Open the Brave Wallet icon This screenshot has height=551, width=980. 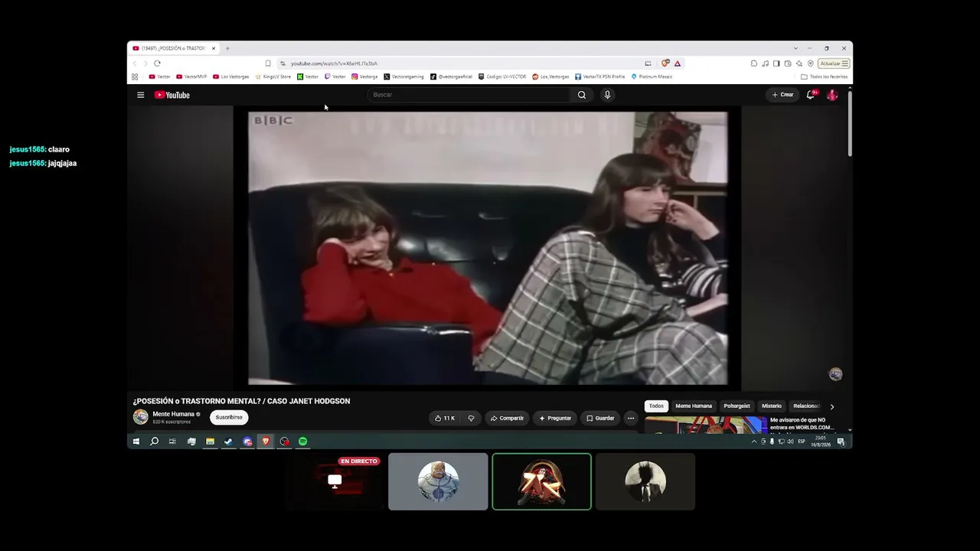[788, 64]
